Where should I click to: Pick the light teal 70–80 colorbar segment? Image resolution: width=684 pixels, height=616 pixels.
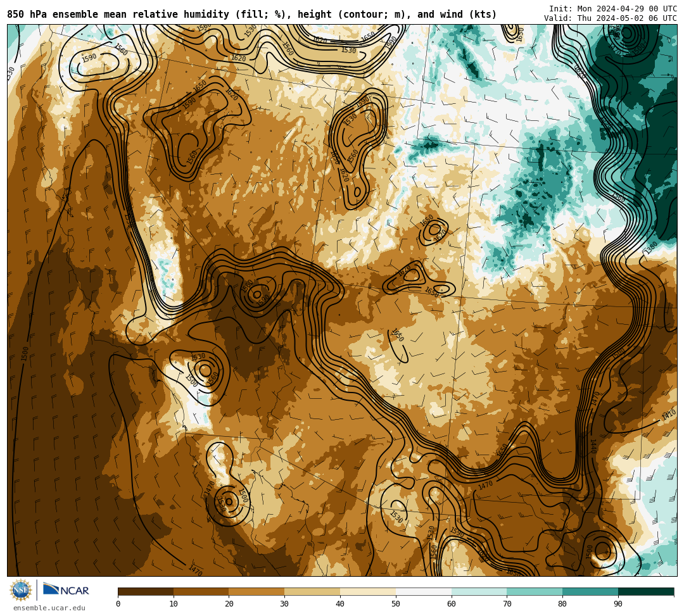click(535, 591)
